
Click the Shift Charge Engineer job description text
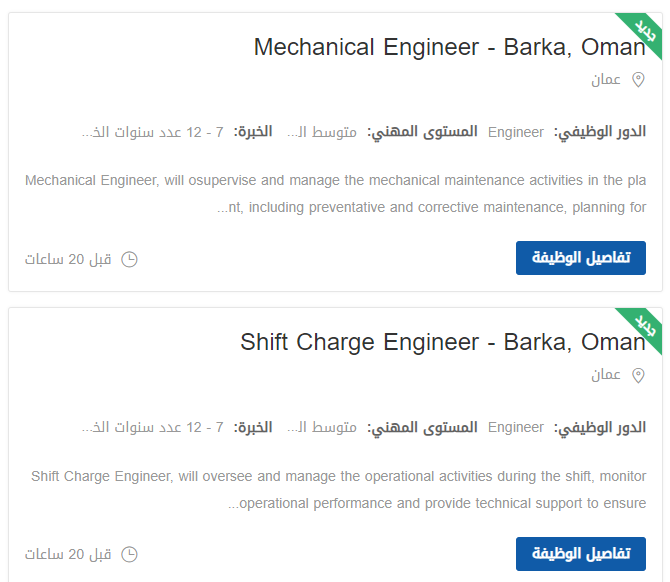click(338, 490)
